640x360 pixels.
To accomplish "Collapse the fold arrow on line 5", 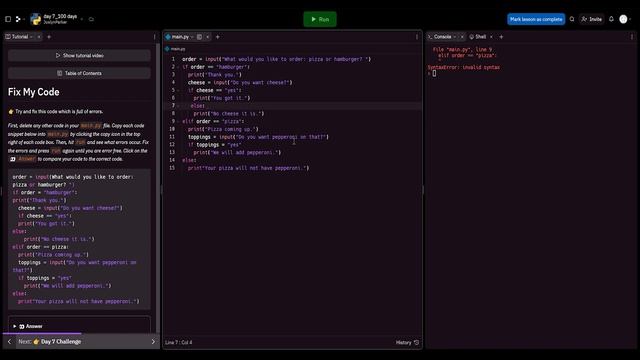I will tap(179, 90).
